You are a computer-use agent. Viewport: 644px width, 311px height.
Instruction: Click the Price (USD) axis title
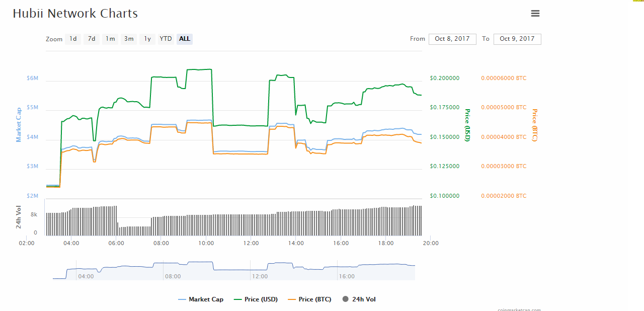click(x=467, y=125)
